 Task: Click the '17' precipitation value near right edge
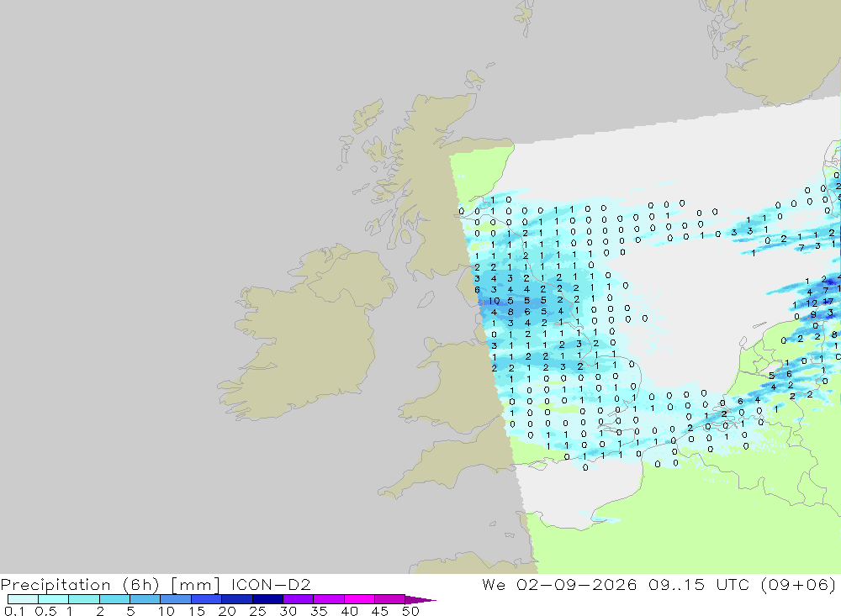[x=828, y=302]
